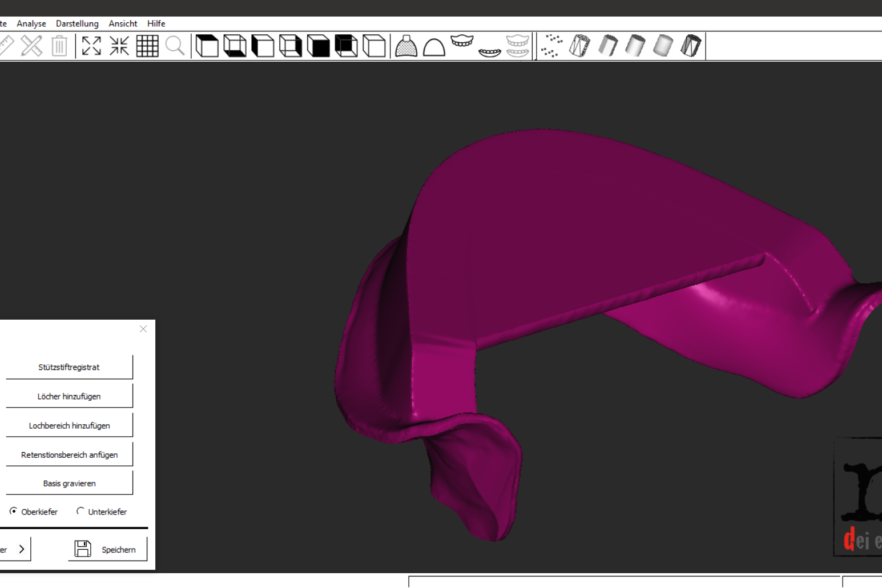Close the tool panel with the X
Image resolution: width=882 pixels, height=588 pixels.
[143, 329]
